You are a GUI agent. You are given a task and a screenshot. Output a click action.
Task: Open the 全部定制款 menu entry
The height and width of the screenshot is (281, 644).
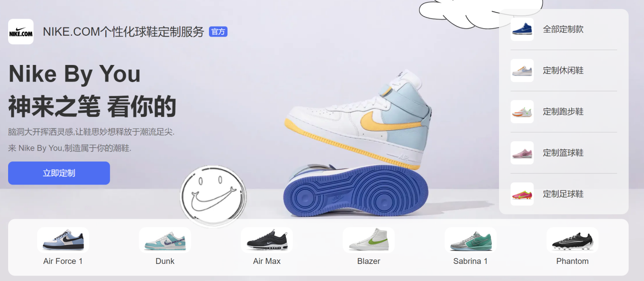(x=564, y=29)
